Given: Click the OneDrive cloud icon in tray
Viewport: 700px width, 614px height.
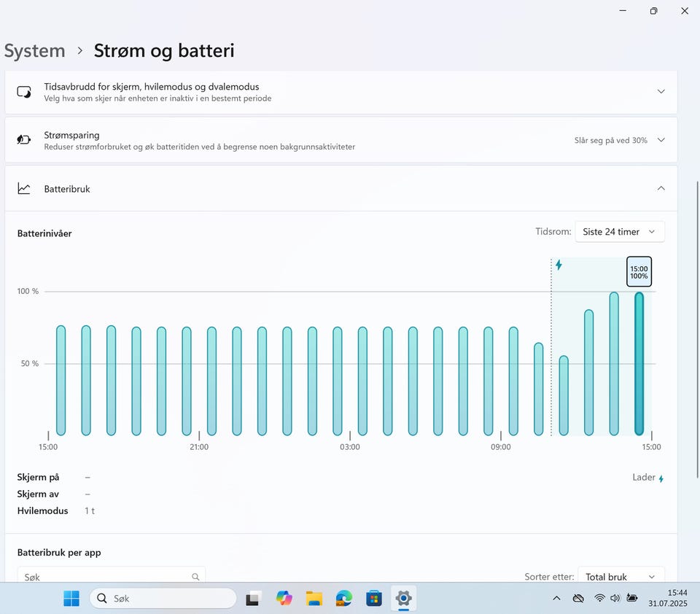Looking at the screenshot, I should tap(578, 598).
